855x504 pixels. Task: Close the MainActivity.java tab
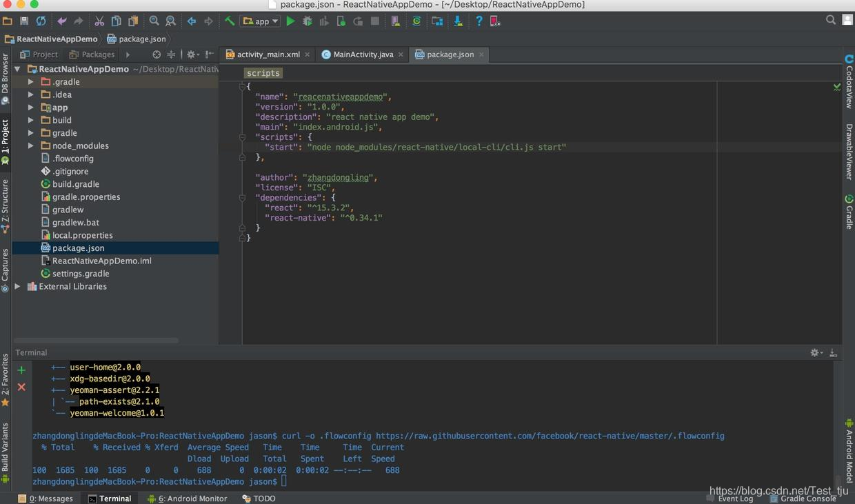coord(401,54)
